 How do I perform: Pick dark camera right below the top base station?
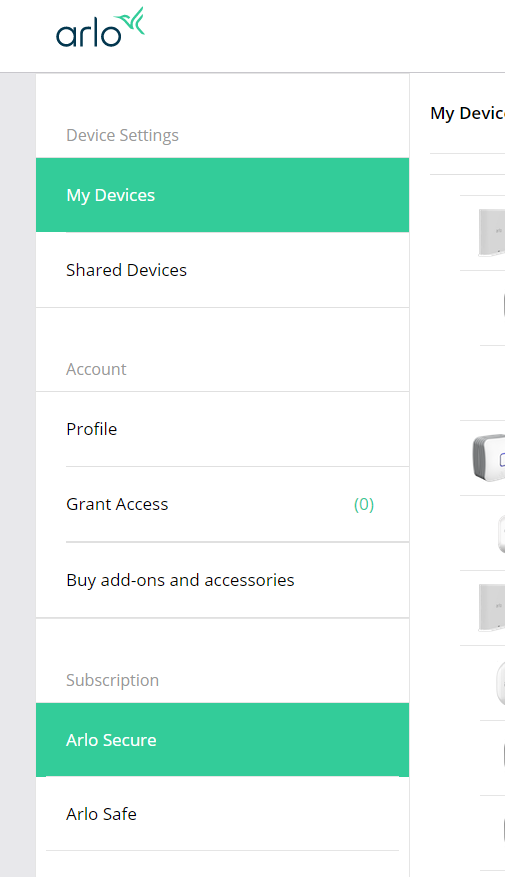coord(503,307)
